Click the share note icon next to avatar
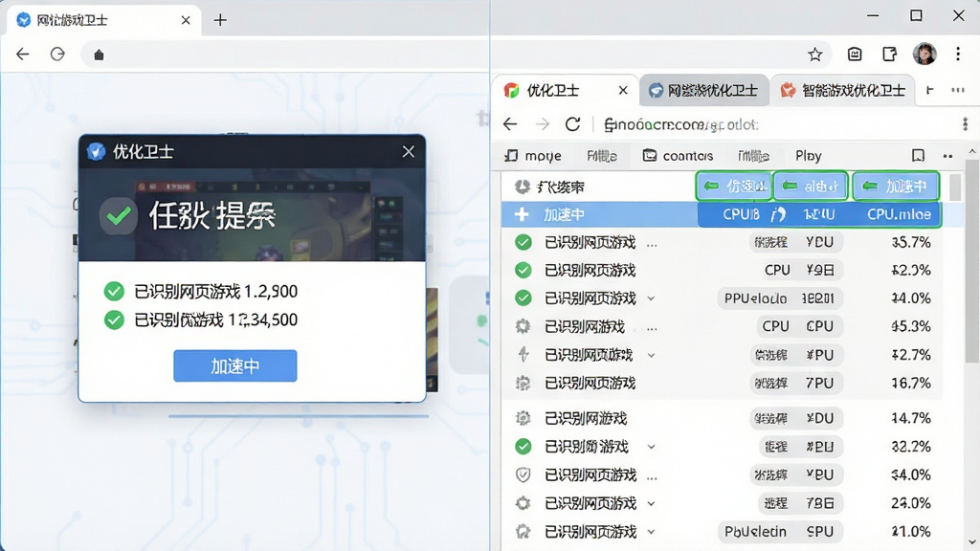Screen dimensions: 980x551 click(x=889, y=55)
